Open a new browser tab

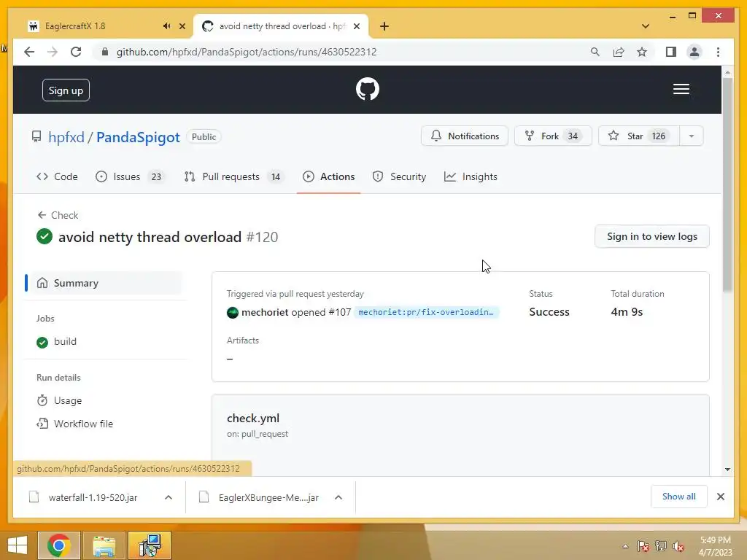click(x=384, y=26)
